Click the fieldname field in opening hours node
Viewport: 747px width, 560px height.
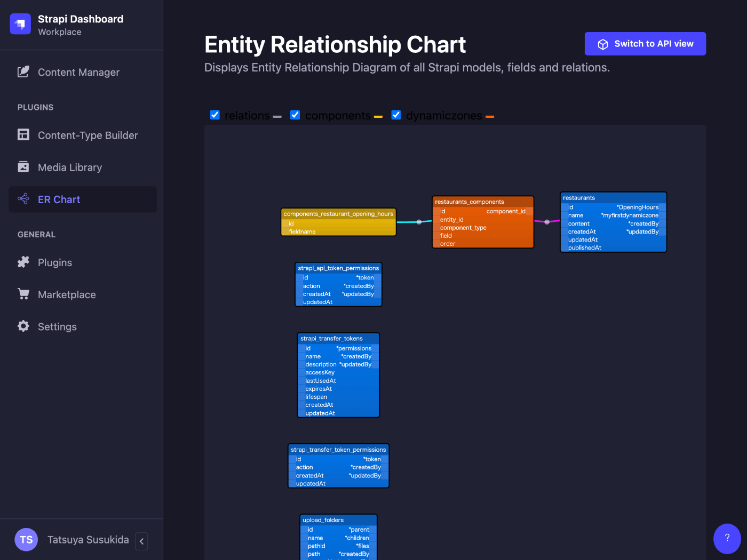(x=302, y=231)
